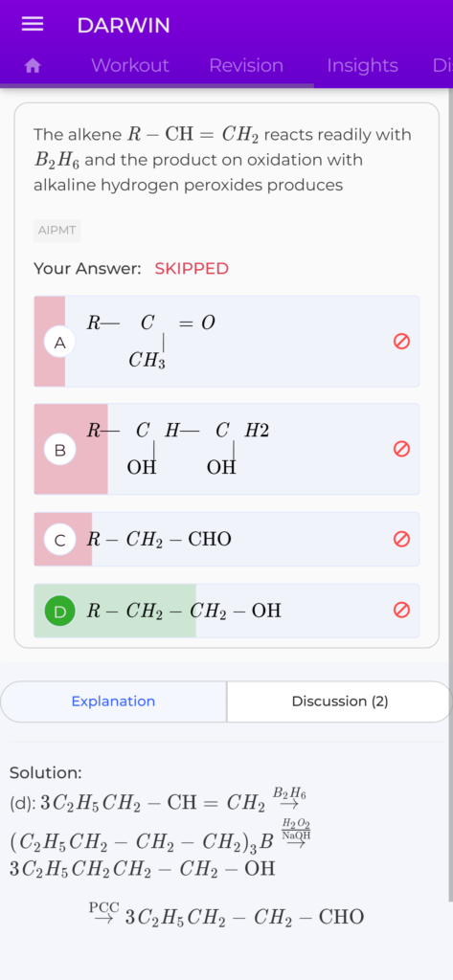Click the AIPMT tag
Image resolution: width=453 pixels, height=980 pixels.
tap(57, 231)
